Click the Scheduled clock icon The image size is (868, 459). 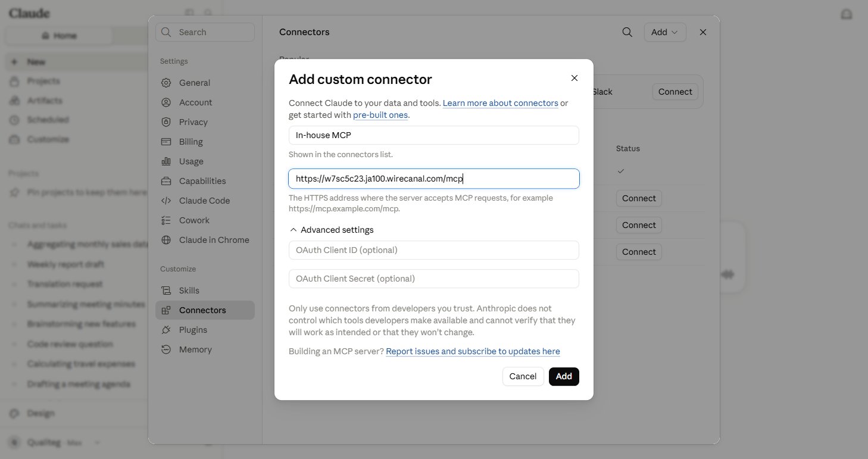14,120
